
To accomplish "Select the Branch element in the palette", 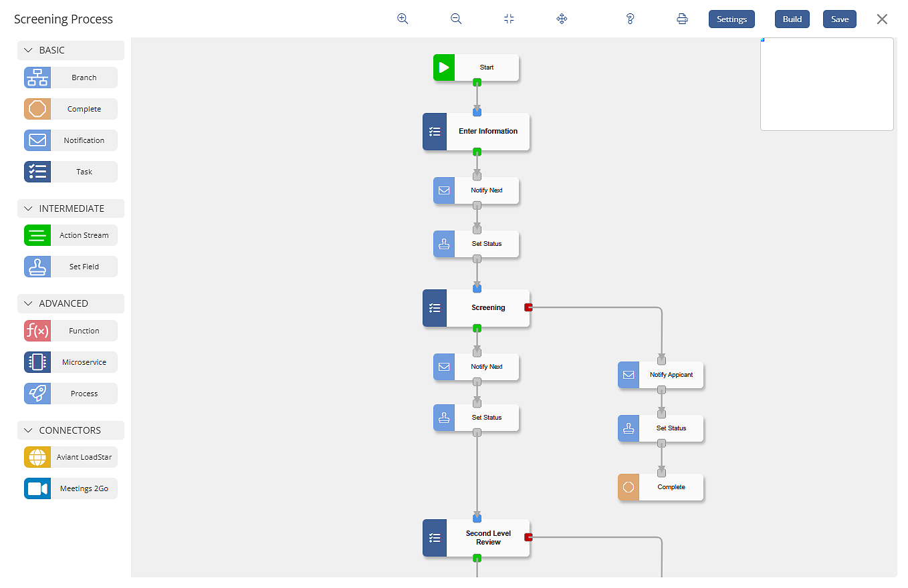I will [x=71, y=78].
